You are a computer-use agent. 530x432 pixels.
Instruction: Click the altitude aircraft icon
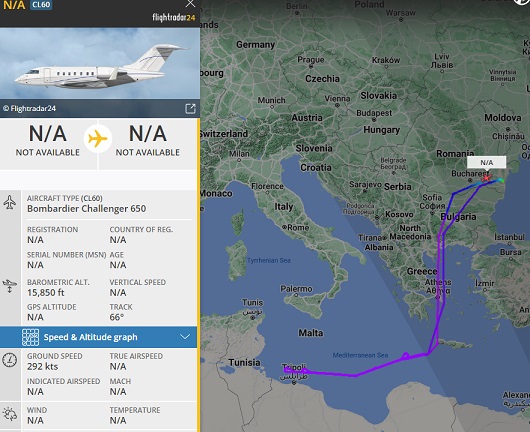9,286
